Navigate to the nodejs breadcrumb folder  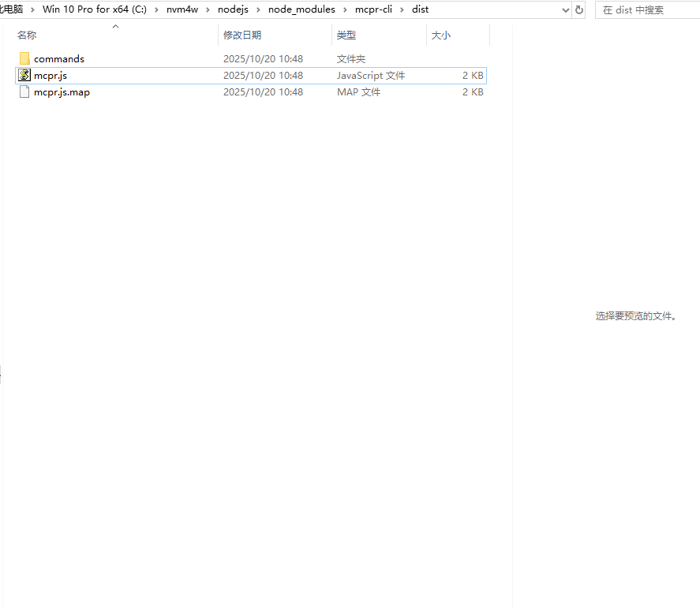tap(233, 10)
